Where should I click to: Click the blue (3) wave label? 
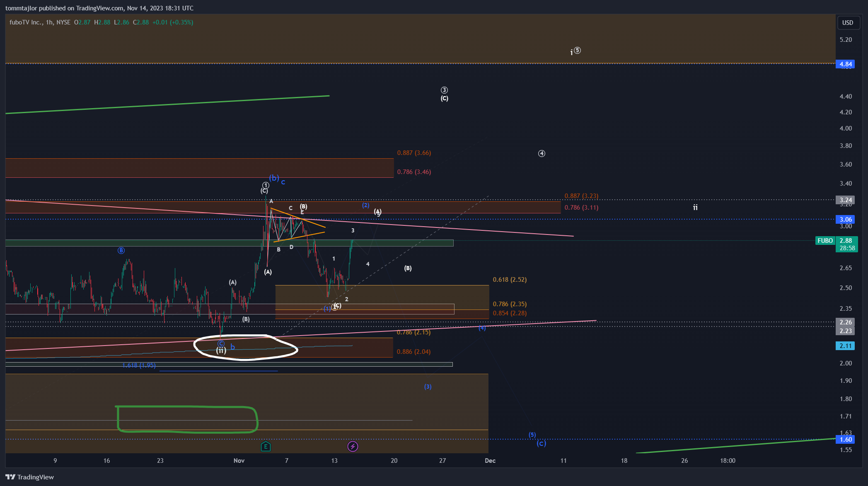tap(428, 387)
